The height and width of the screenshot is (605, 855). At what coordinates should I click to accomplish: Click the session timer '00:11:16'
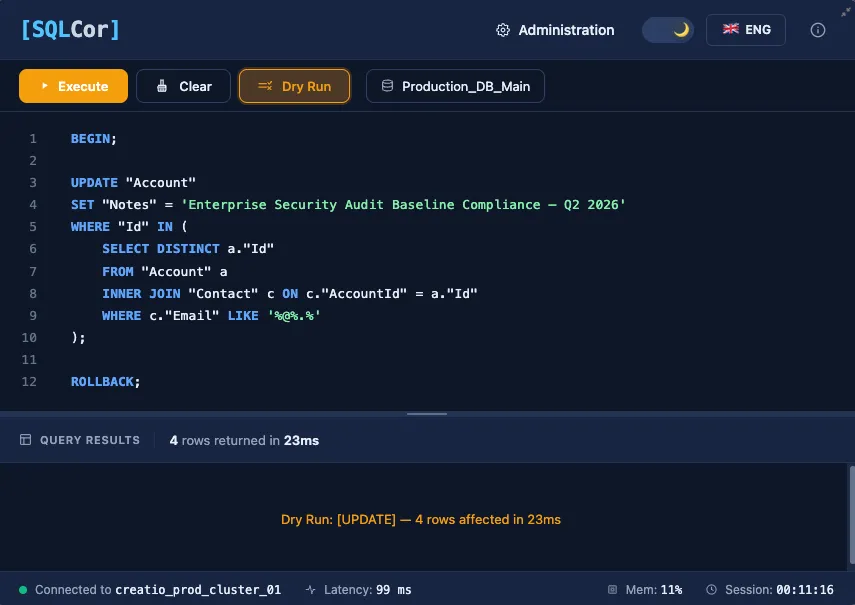tap(805, 590)
